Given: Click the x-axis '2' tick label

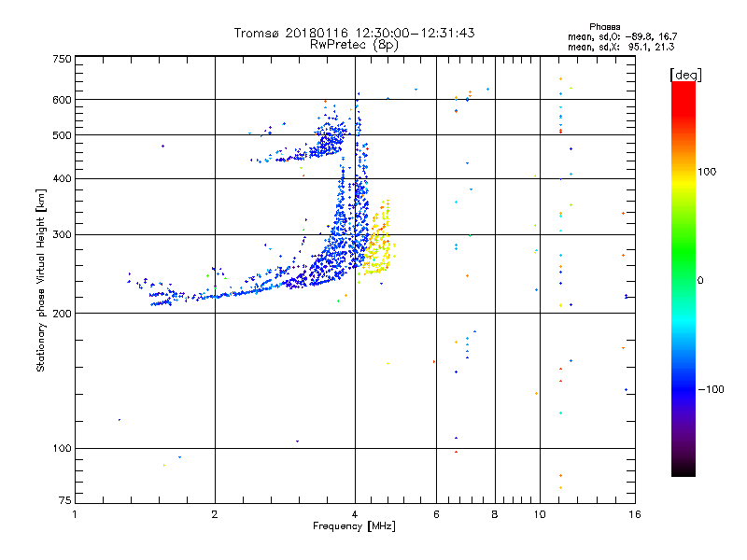Looking at the screenshot, I should [215, 514].
